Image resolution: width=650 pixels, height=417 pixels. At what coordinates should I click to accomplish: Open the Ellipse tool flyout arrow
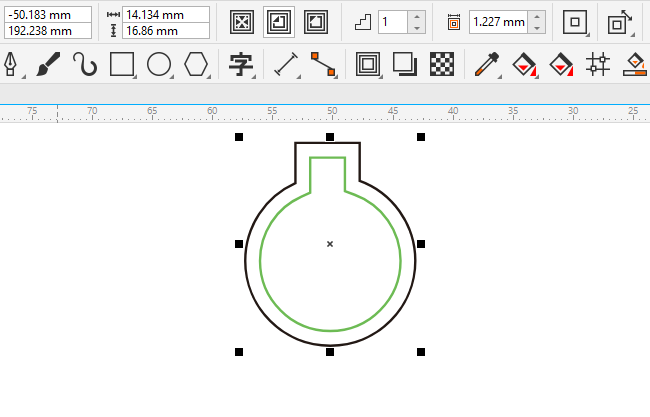(171, 77)
